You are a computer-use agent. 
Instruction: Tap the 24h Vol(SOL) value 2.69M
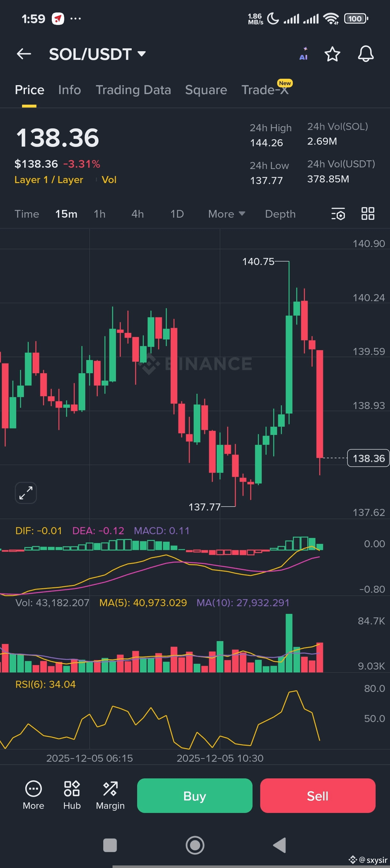point(322,141)
